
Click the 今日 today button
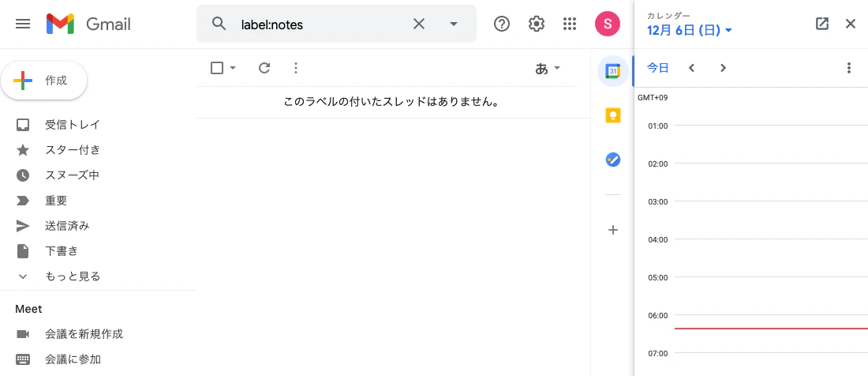(658, 68)
